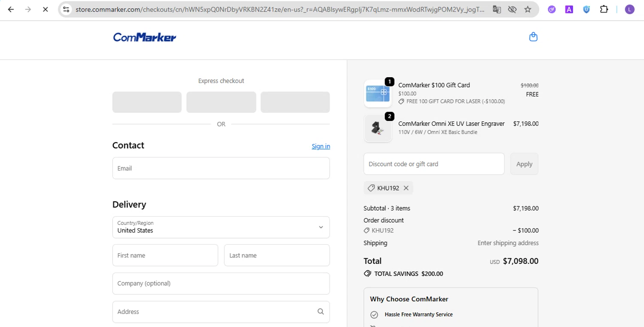Click the translate page icon
This screenshot has width=644, height=327.
497,9
